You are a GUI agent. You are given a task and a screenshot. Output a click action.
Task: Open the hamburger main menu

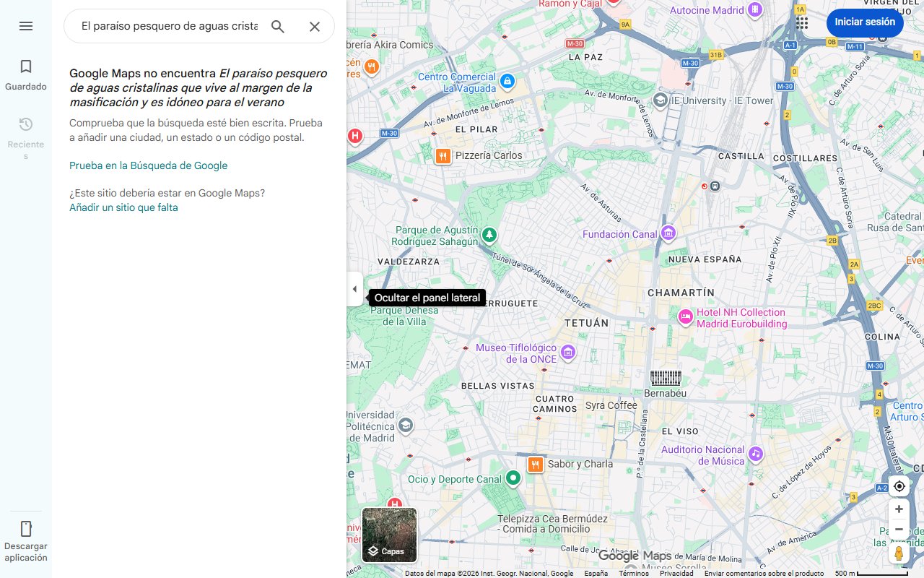pos(26,26)
